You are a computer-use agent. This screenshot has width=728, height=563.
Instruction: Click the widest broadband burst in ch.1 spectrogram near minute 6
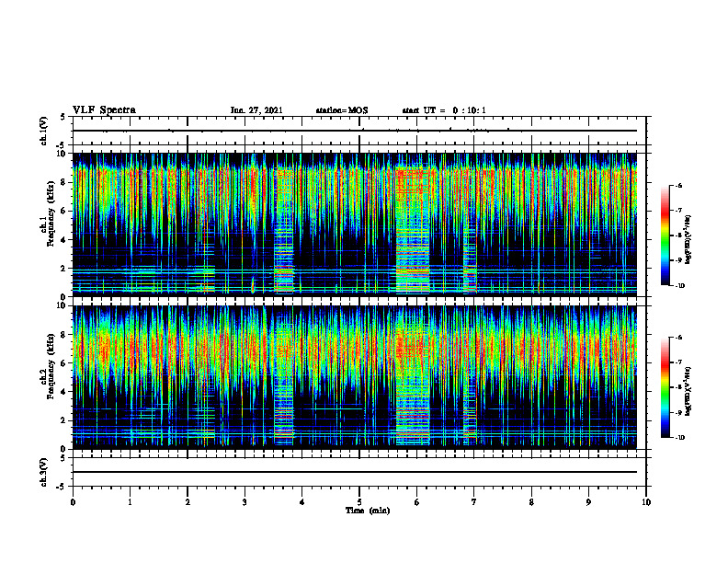413,231
